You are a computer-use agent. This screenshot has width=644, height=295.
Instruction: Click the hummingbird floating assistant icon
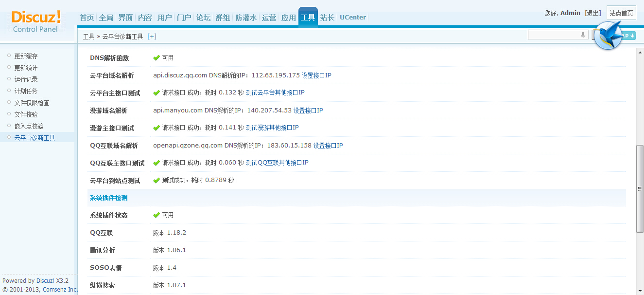click(608, 35)
